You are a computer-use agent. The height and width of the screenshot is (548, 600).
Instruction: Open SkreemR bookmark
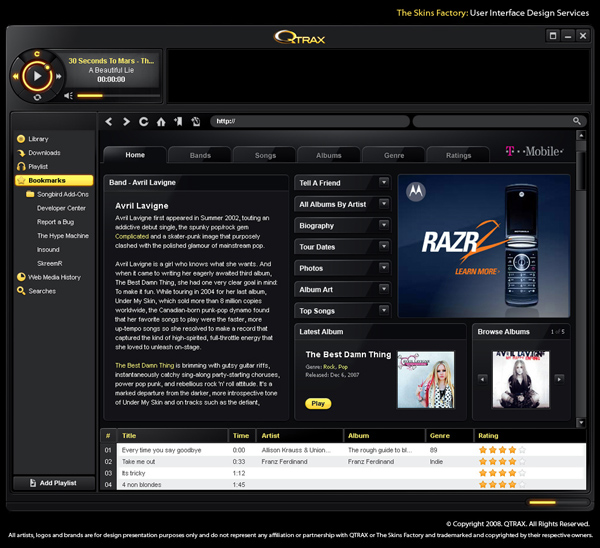pos(50,263)
